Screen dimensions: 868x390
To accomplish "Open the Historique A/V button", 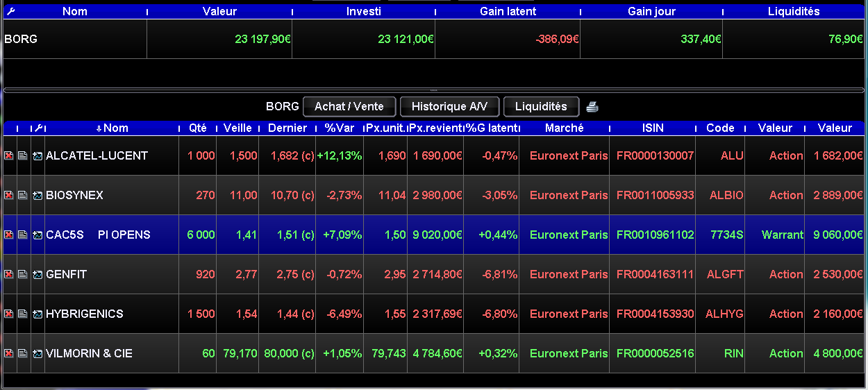I will [449, 107].
